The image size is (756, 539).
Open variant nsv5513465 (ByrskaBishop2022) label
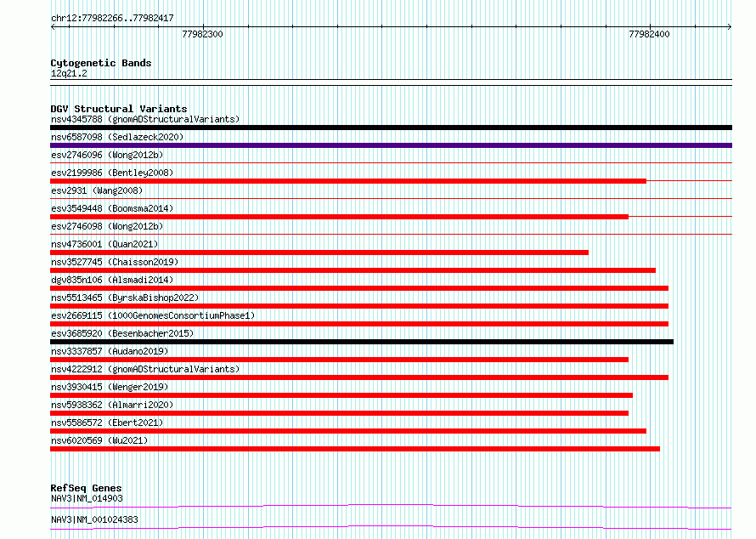pos(125,298)
